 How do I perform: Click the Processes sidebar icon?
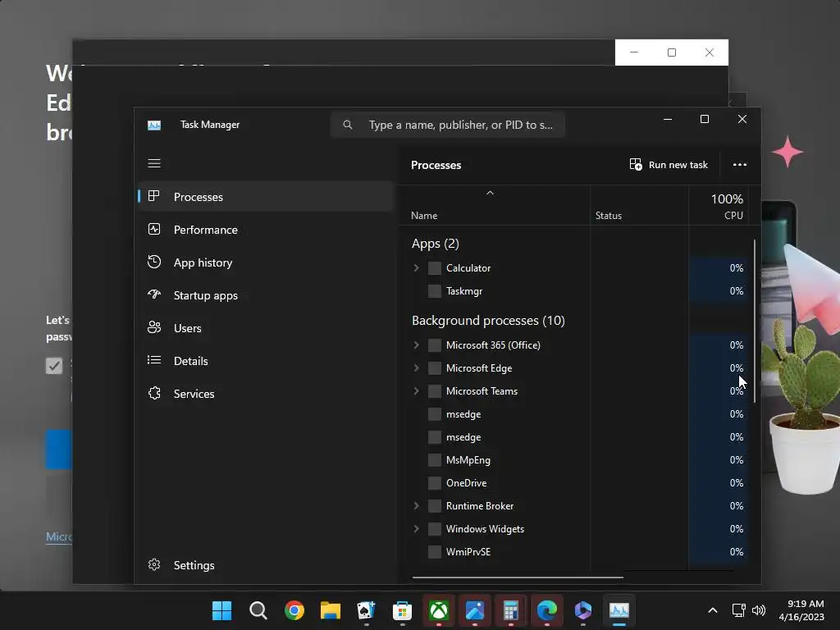pyautogui.click(x=153, y=196)
